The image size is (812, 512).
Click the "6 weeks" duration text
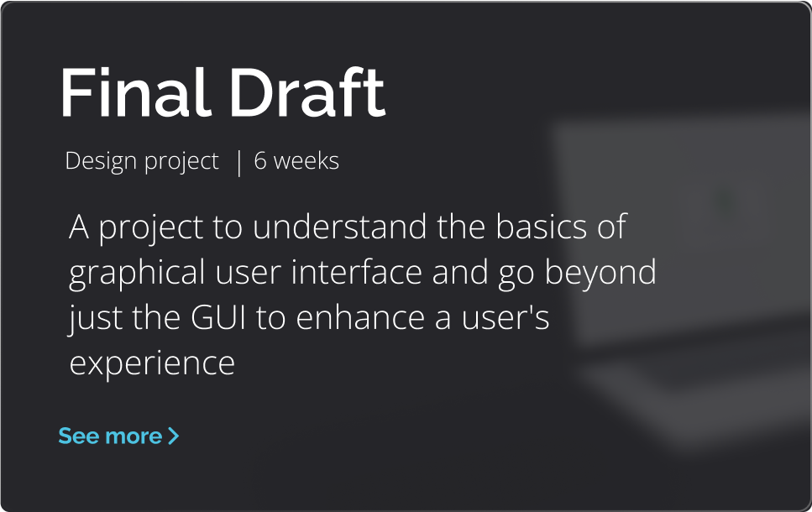296,161
